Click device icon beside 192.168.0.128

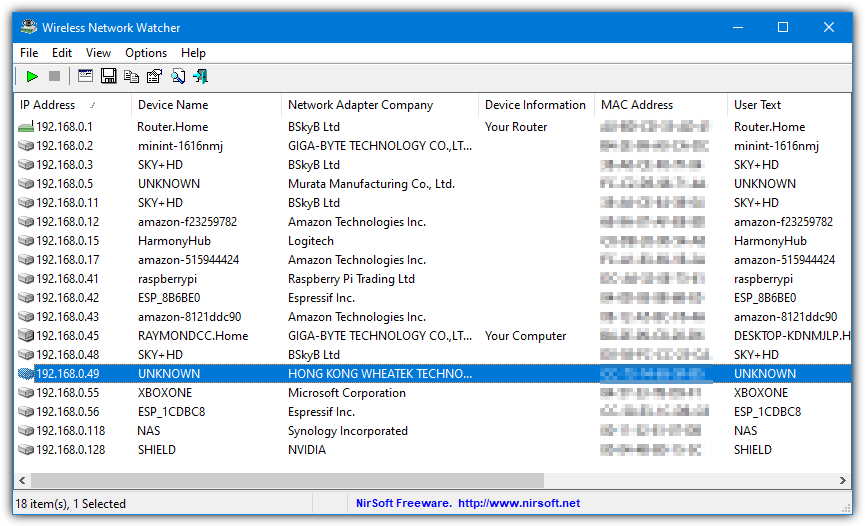point(26,450)
